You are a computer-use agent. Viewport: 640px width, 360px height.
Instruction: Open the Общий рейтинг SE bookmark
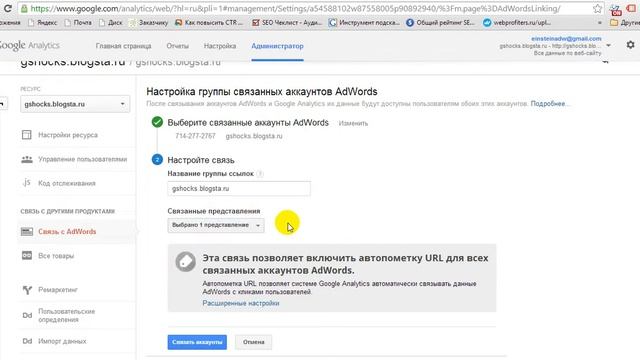440,23
